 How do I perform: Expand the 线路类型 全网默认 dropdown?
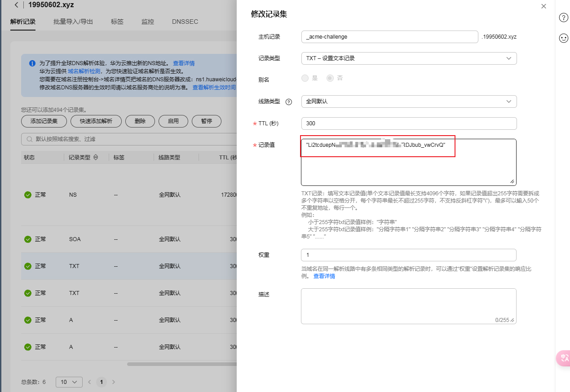[x=409, y=101]
